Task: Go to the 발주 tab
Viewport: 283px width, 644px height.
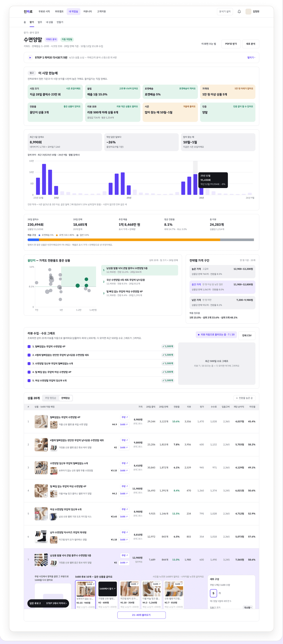Action: [x=40, y=22]
